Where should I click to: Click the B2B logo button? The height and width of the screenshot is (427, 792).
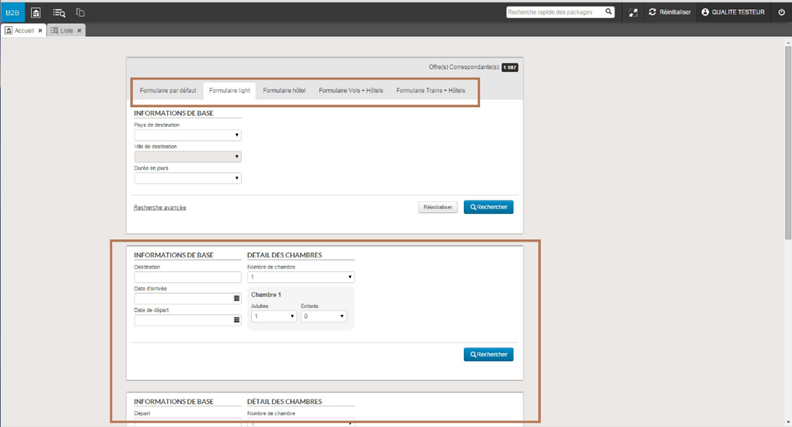pos(12,12)
